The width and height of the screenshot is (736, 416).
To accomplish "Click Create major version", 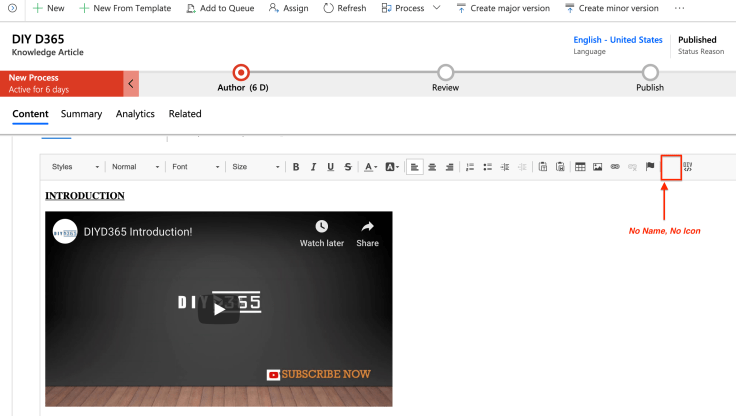I will (503, 8).
